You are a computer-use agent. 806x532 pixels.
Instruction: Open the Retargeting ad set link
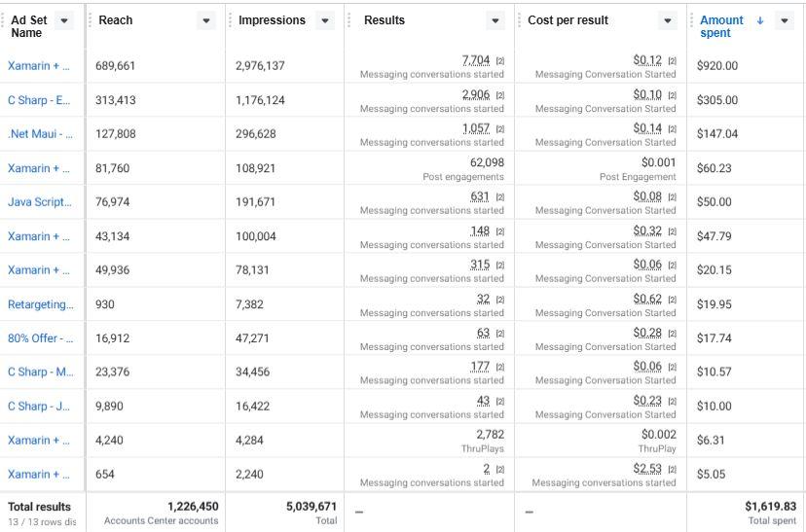pyautogui.click(x=40, y=304)
